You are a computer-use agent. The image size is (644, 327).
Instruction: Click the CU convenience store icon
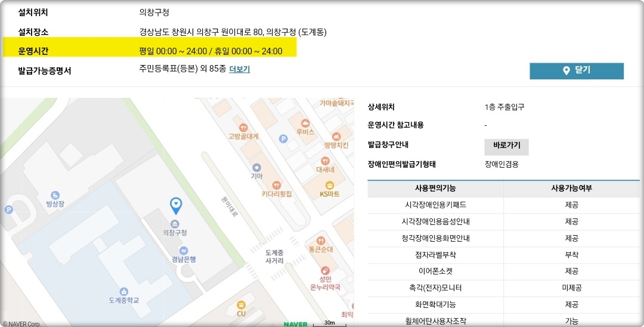241,305
